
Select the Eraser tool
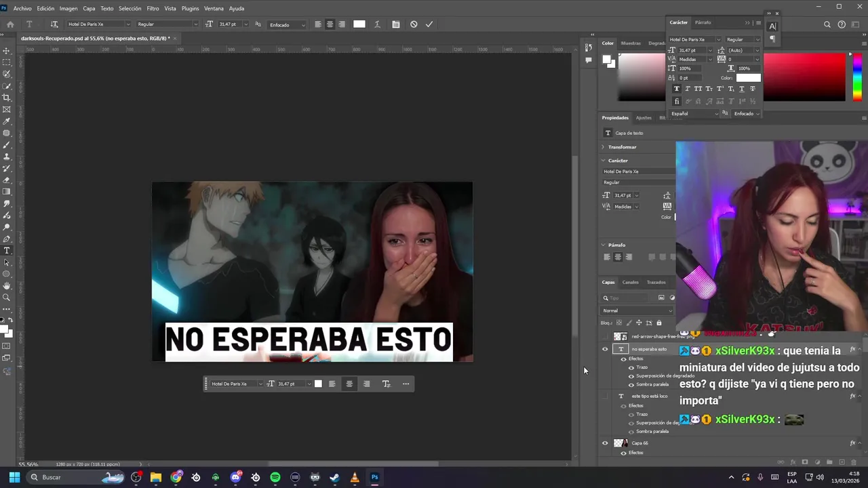pos(7,180)
